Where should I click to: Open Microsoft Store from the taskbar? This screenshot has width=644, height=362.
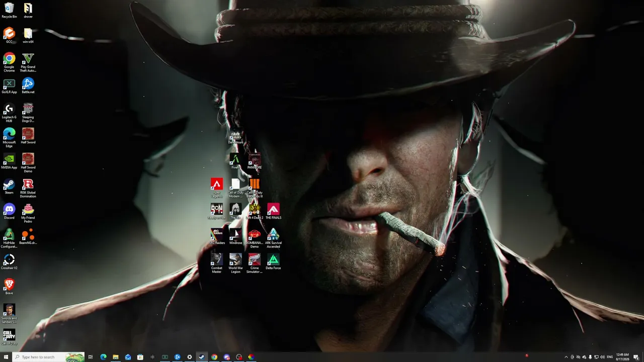tap(140, 357)
